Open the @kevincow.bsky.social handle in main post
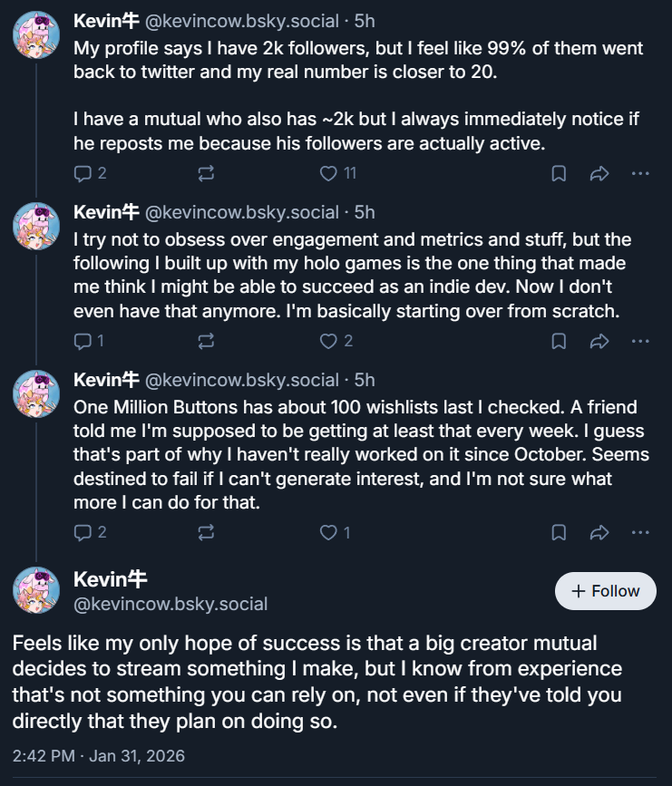The image size is (672, 786). 170,604
